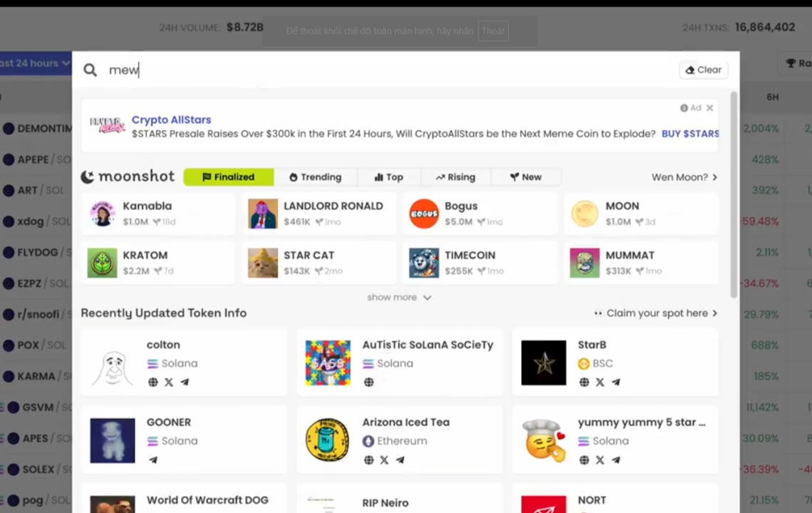The height and width of the screenshot is (513, 812).
Task: Click the TIMECOIN token icon
Action: 424,263
